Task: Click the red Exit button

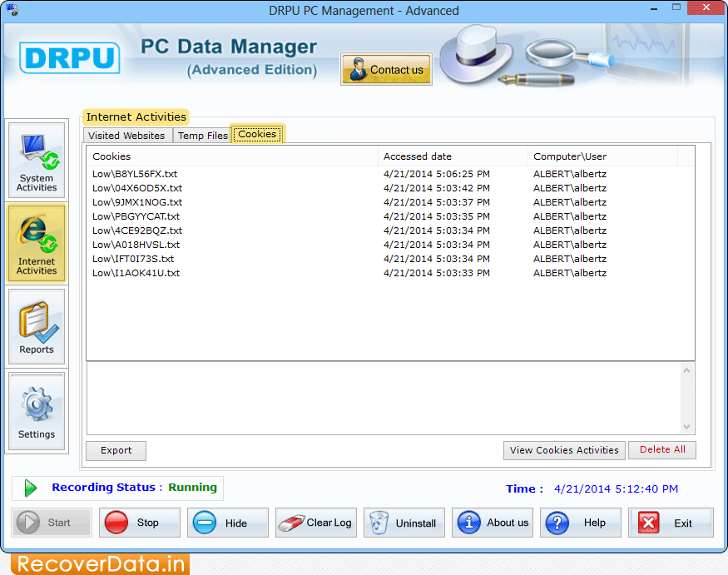Action: (671, 523)
